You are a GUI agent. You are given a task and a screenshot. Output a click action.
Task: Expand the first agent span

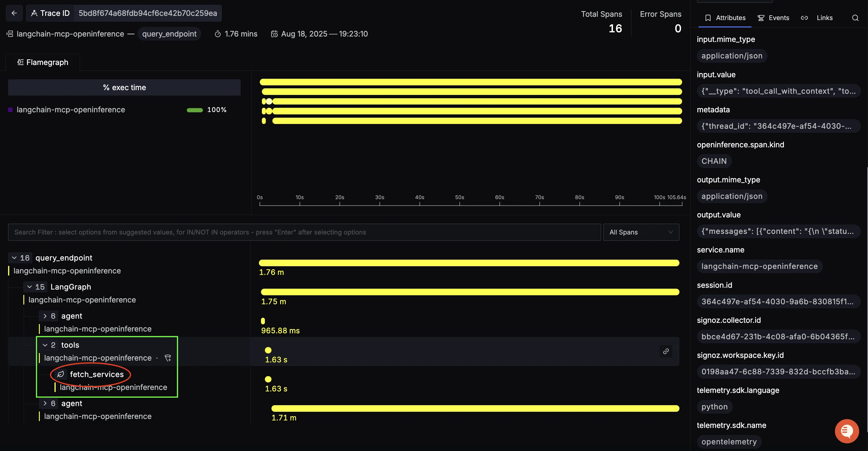45,316
